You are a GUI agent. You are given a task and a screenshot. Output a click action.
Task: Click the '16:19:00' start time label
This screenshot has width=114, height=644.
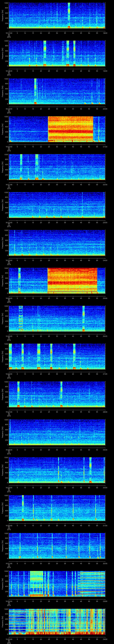pyautogui.click(x=9, y=109)
